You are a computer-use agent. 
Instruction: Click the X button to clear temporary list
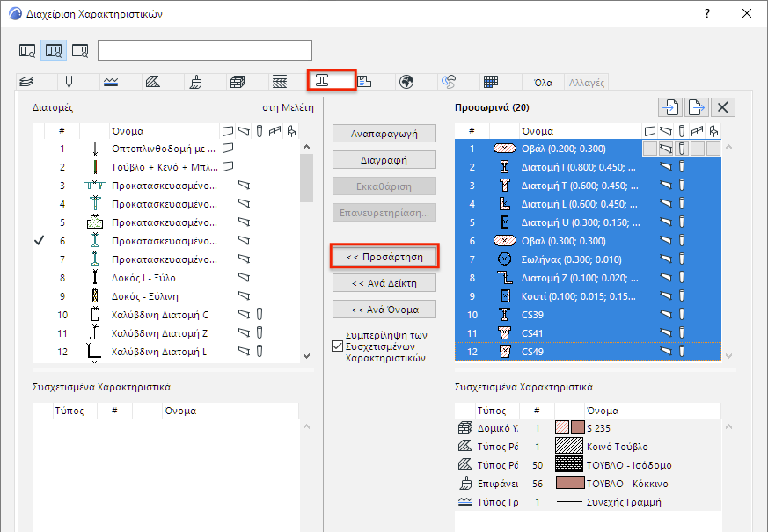click(723, 107)
